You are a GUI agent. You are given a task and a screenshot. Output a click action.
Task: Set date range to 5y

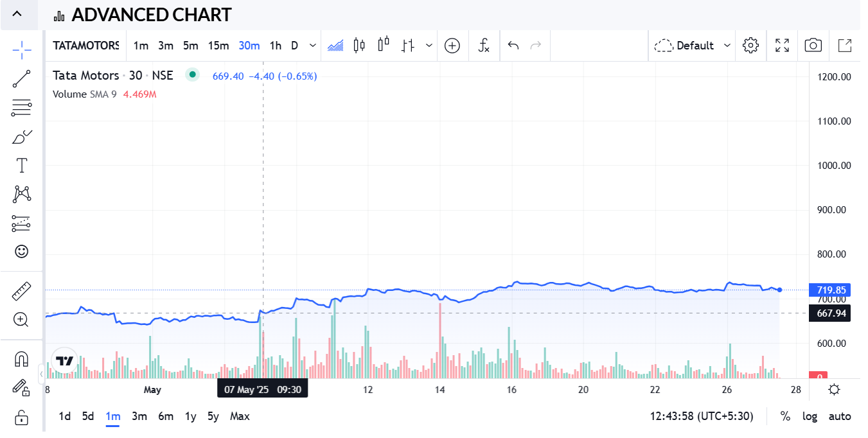[x=213, y=416]
